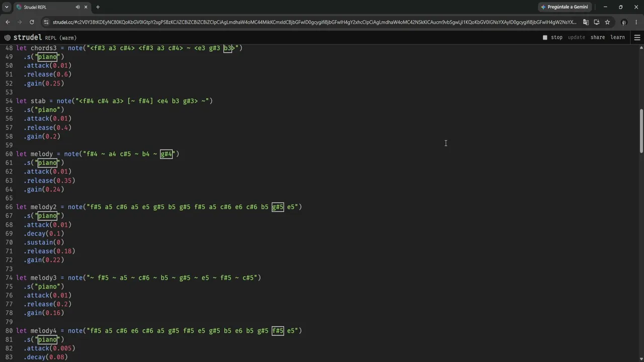644x362 pixels.
Task: Click highlighted "piano" on line 49
Action: point(47,57)
